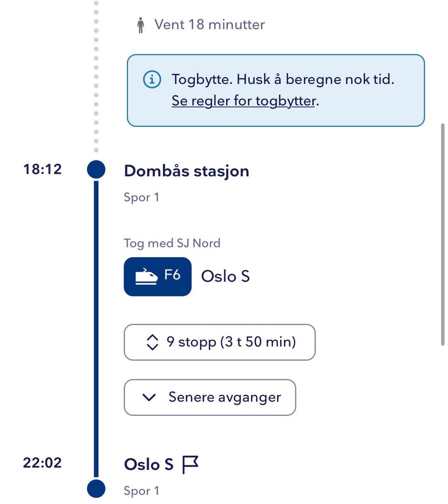Click the info icon in Togbytte notice
Screen dimensions: 448x504
152,80
